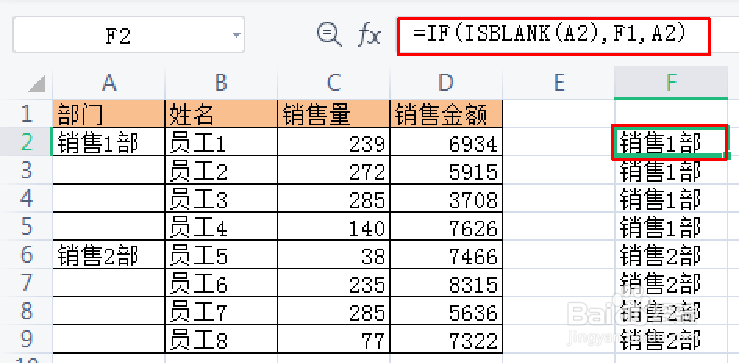
Task: Select cell 员工5
Action: tap(221, 255)
